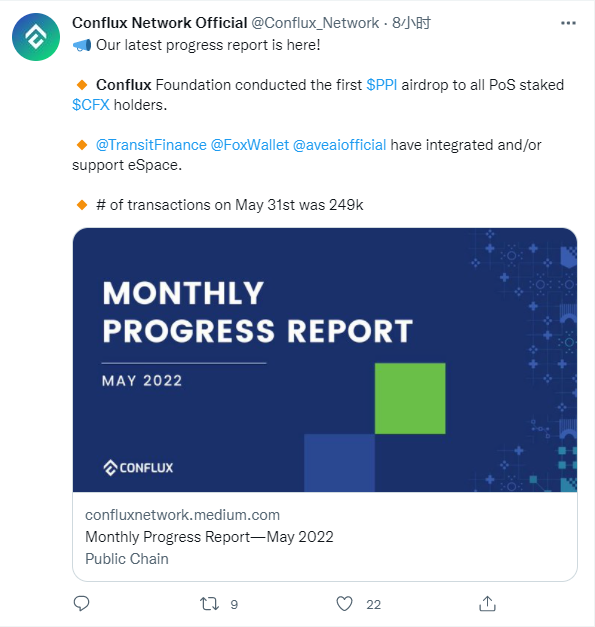Open the 8小时 tweet timestamp

[411, 23]
